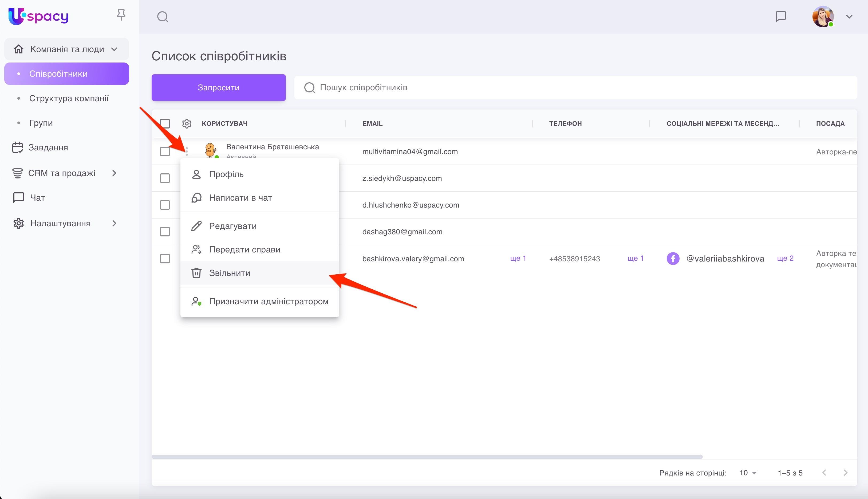Screen dimensions: 868x499
Task: Click Facebook icon next to @valeriiabashkirova
Action: pos(673,258)
